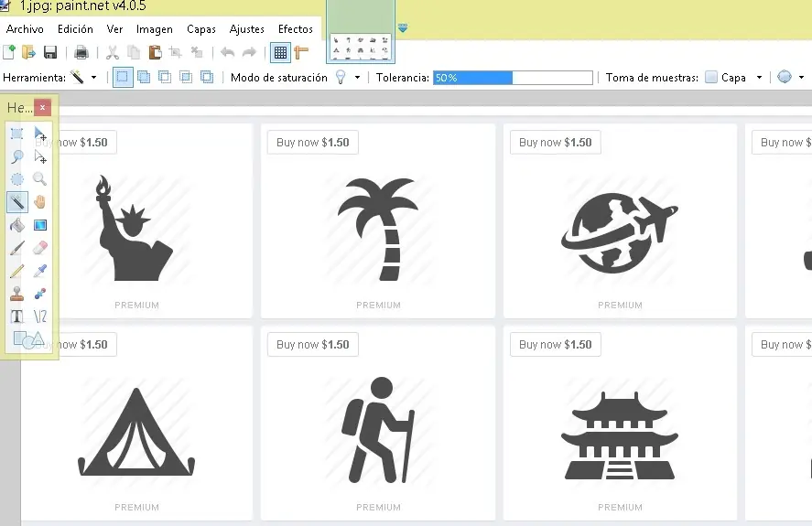Select the Color Picker eyedropper tool

[40, 270]
